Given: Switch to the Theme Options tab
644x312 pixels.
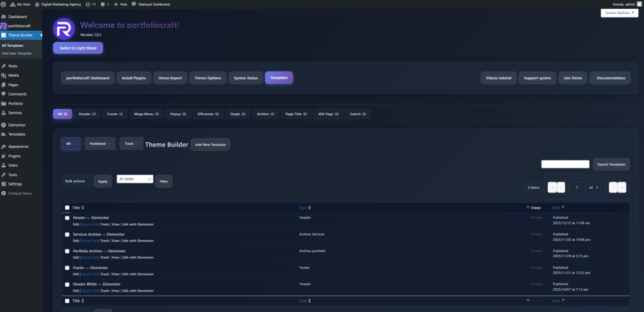Looking at the screenshot, I should pos(208,78).
